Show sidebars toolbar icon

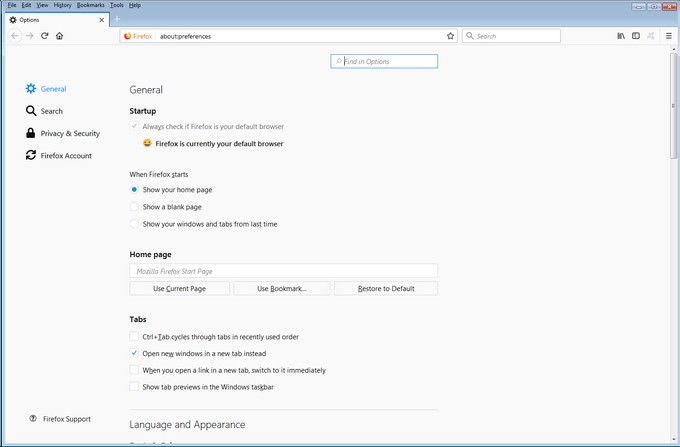click(636, 36)
